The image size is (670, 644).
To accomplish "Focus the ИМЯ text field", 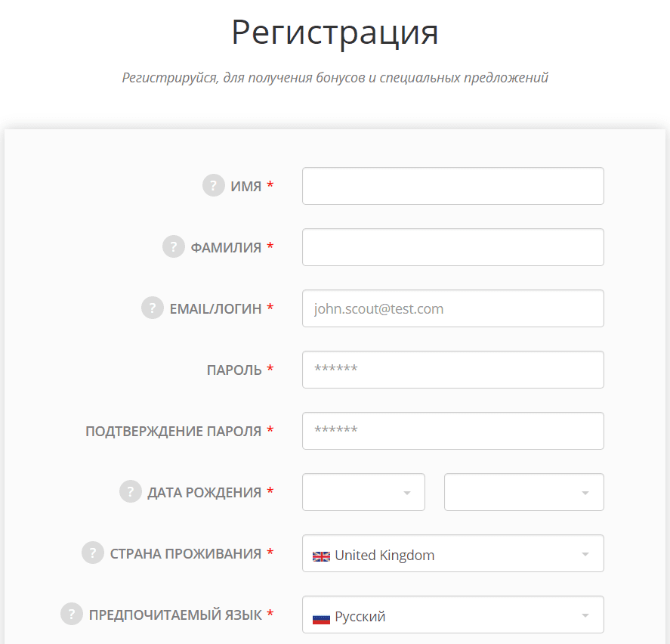I will pos(452,186).
